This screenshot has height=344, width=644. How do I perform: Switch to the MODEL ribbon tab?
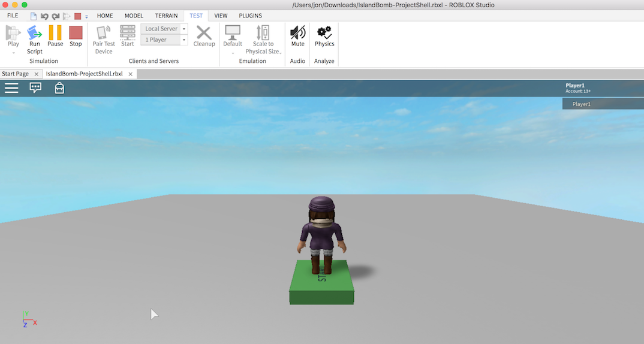point(134,16)
